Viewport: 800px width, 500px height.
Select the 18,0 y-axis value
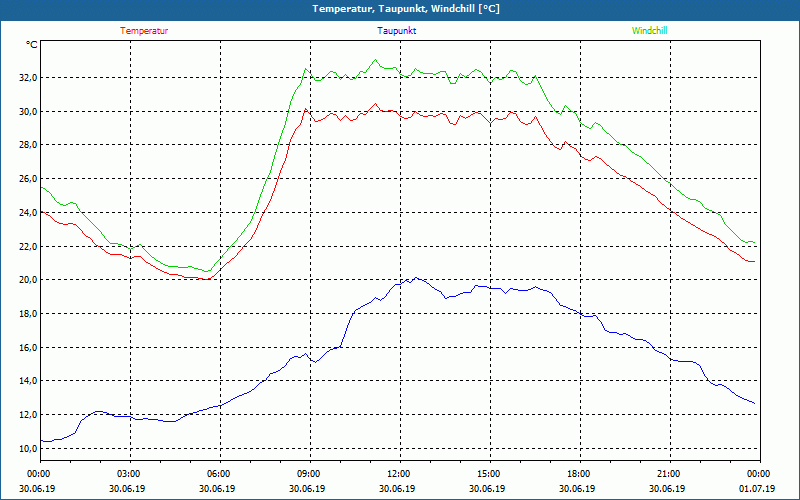[x=29, y=313]
